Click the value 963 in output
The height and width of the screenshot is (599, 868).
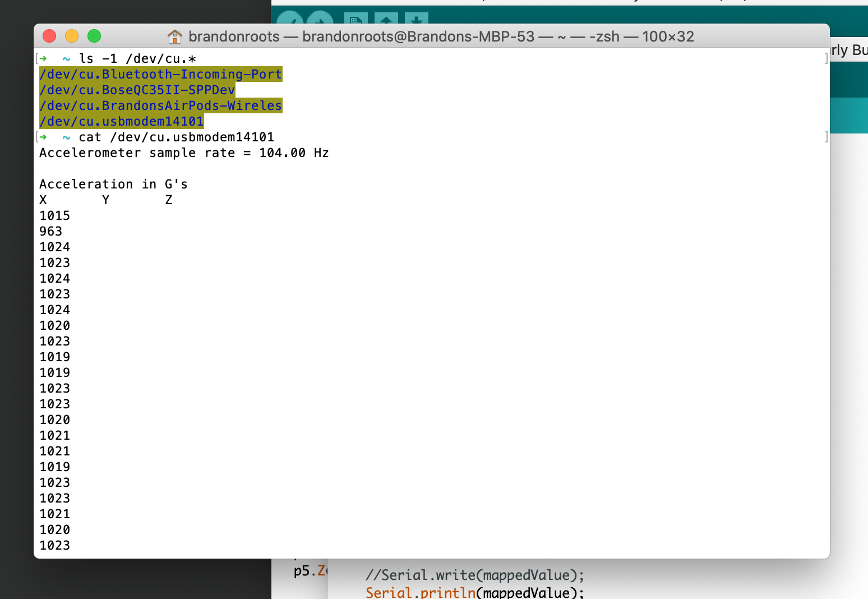pos(50,231)
